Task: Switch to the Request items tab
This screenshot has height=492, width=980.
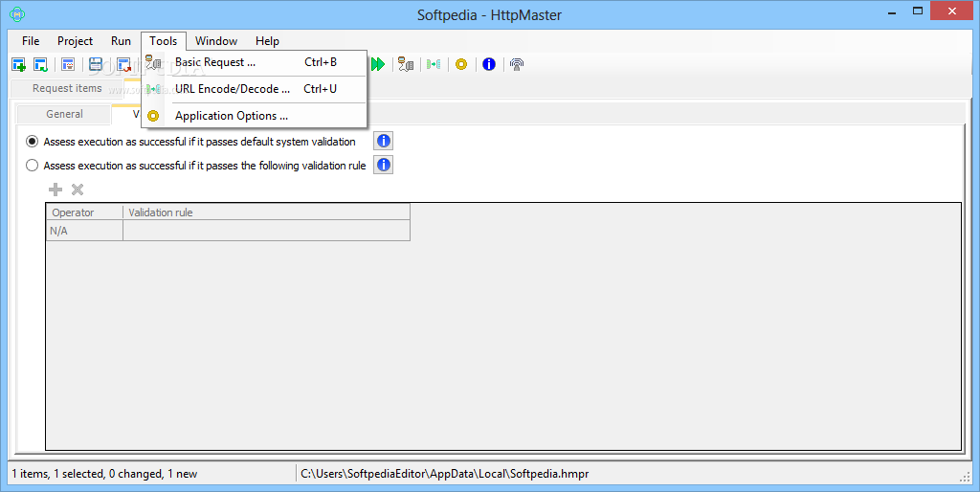Action: point(67,89)
